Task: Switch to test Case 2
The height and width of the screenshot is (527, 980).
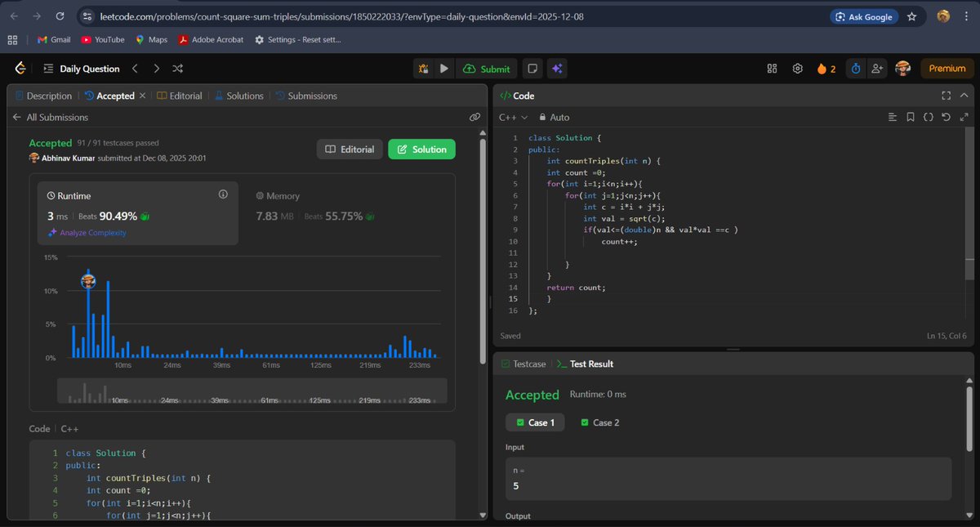Action: pyautogui.click(x=599, y=422)
